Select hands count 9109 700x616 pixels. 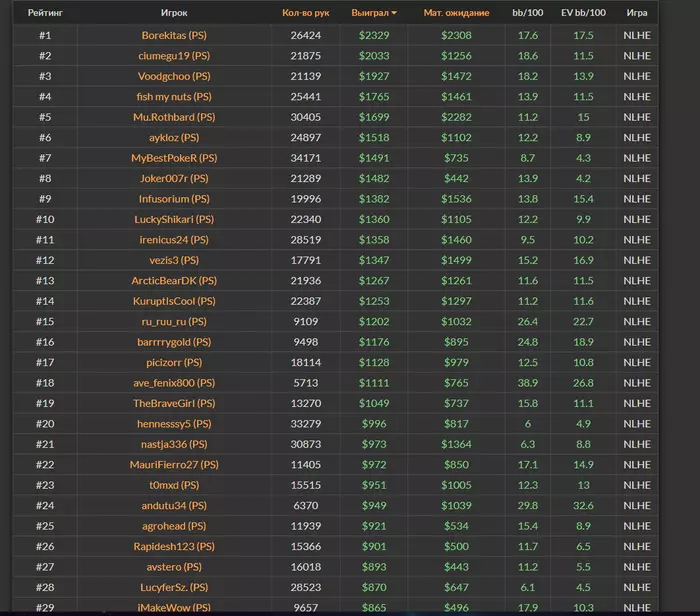point(305,322)
